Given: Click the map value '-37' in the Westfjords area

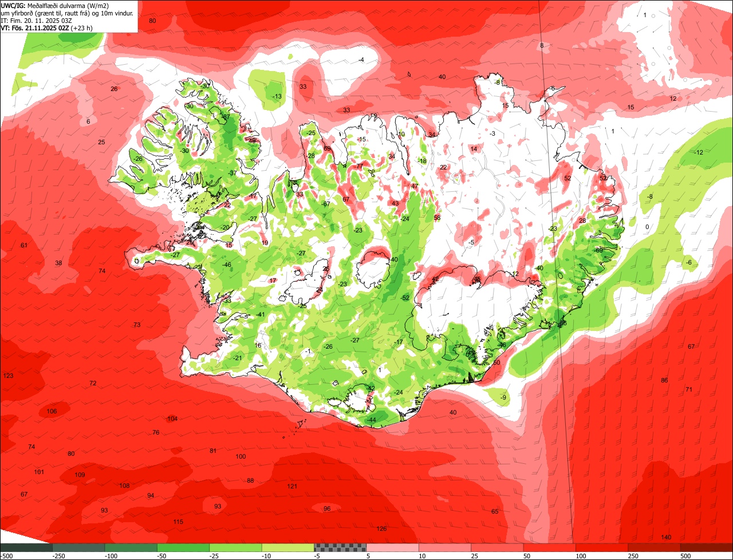Looking at the screenshot, I should point(232,173).
